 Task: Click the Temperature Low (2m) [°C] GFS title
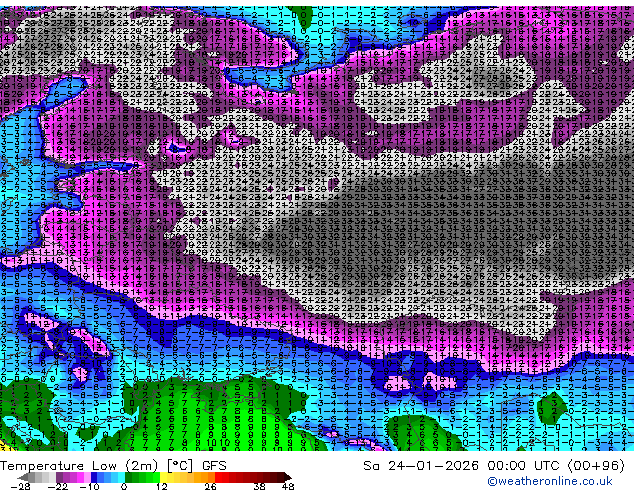tap(113, 466)
